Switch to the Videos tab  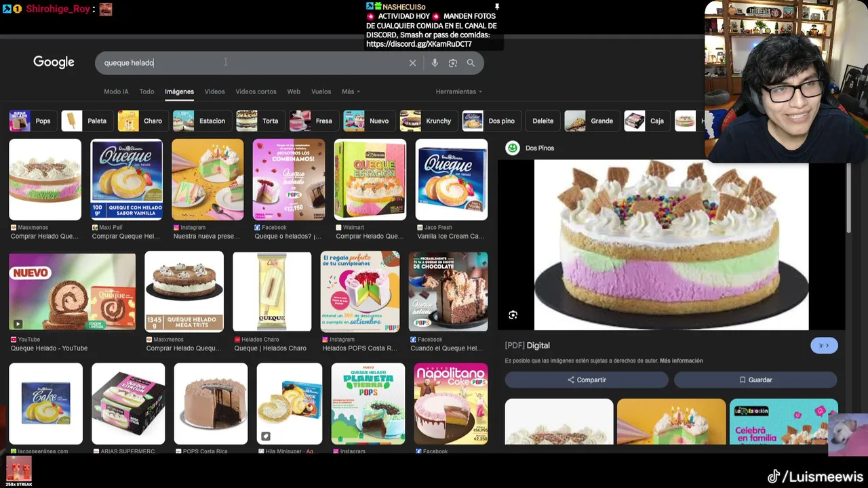[x=214, y=91]
